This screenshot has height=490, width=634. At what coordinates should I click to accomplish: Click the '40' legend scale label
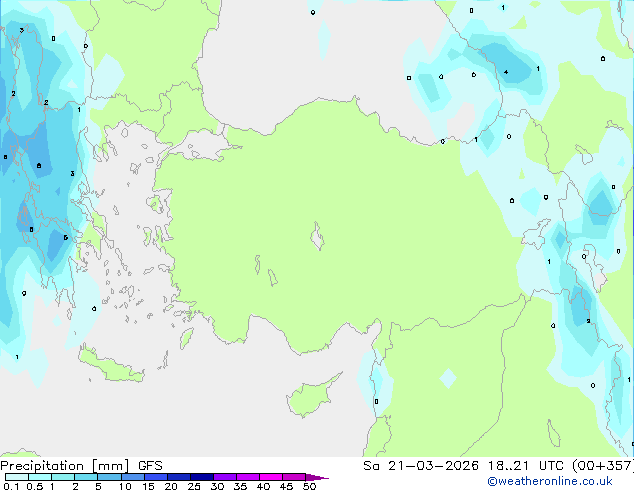(263, 486)
